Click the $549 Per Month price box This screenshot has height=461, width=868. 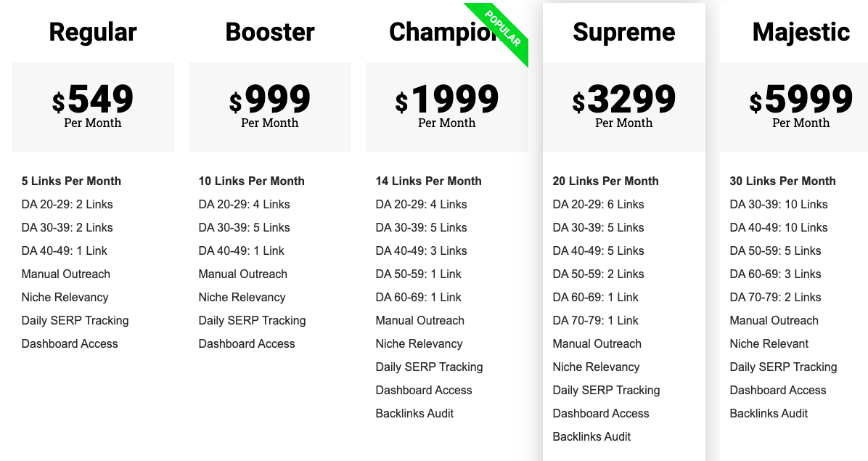coord(93,107)
